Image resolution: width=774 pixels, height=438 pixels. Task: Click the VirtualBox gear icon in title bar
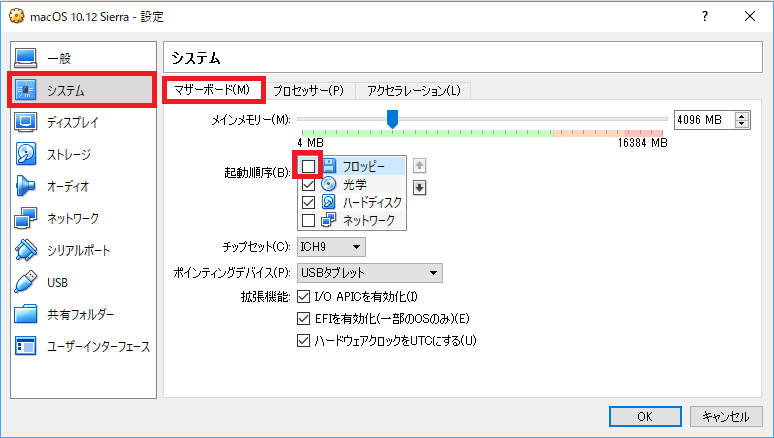(x=17, y=16)
